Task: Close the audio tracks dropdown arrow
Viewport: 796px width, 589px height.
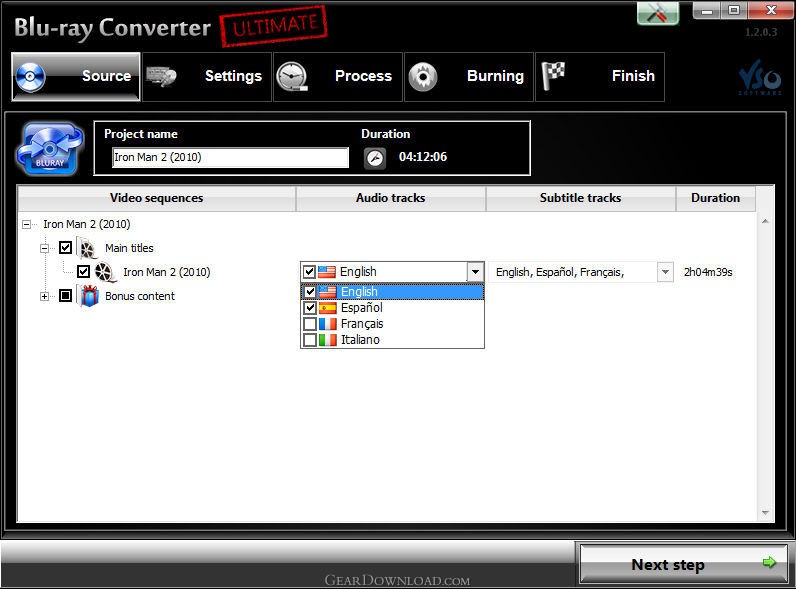Action: coord(475,272)
